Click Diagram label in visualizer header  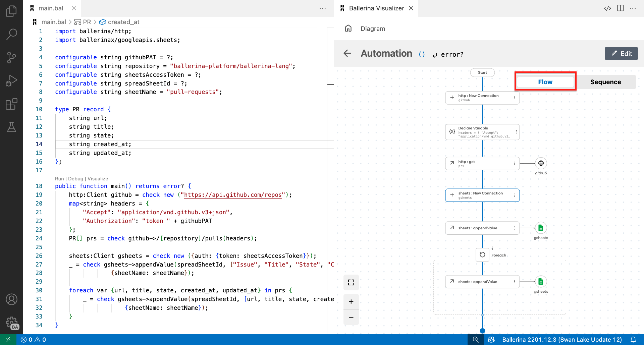(x=373, y=28)
